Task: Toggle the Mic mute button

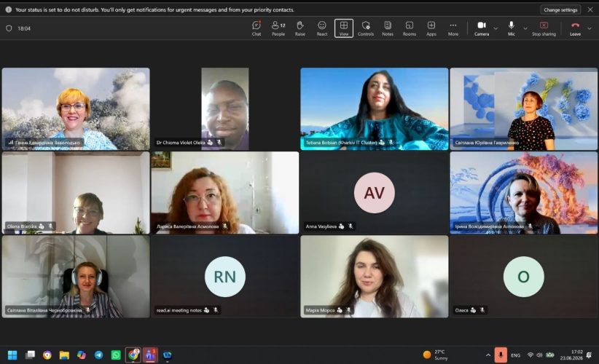Action: [x=511, y=28]
